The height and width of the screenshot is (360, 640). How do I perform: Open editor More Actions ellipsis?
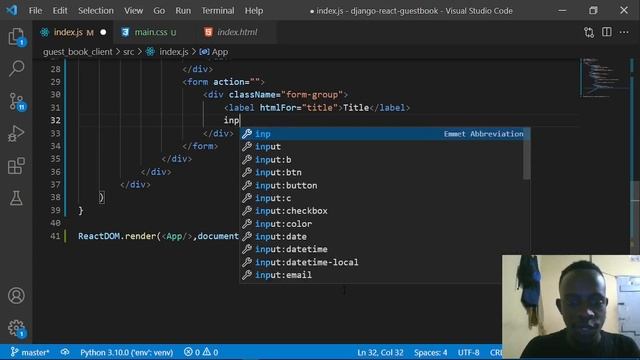coord(624,32)
